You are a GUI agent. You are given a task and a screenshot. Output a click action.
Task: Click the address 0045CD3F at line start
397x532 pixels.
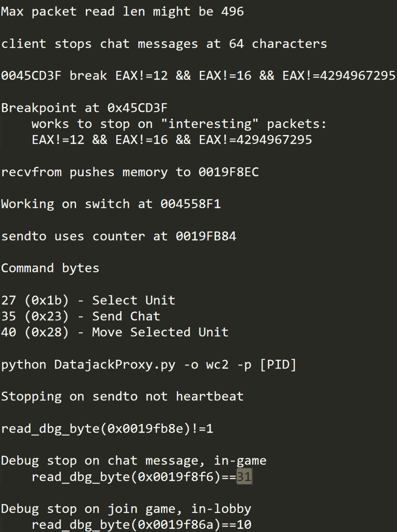[x=31, y=76]
